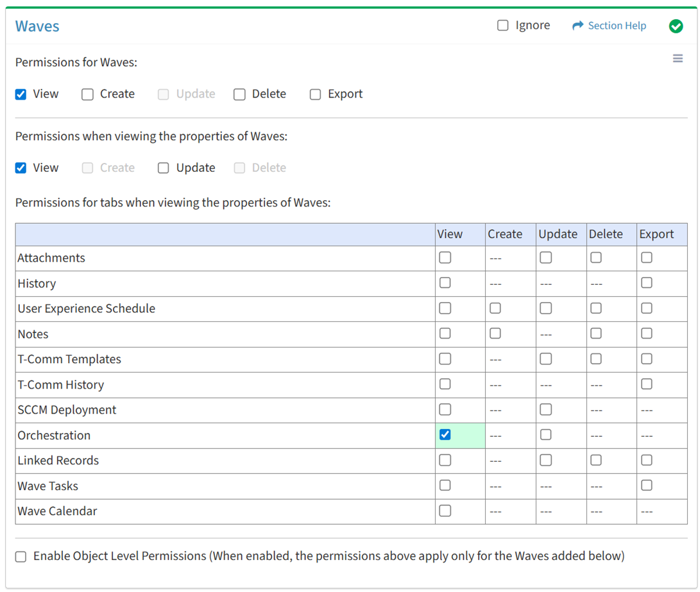The image size is (700, 592).
Task: Click the green checkmark status icon
Action: coord(676,26)
